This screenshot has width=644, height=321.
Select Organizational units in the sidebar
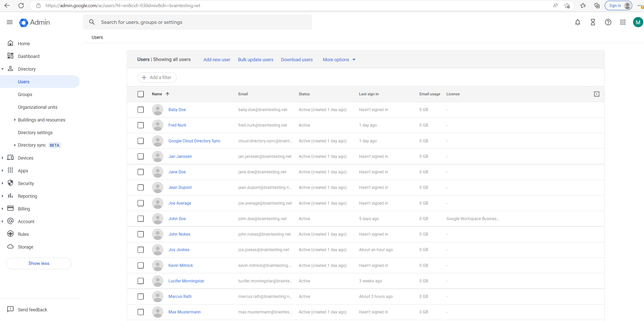[x=38, y=107]
